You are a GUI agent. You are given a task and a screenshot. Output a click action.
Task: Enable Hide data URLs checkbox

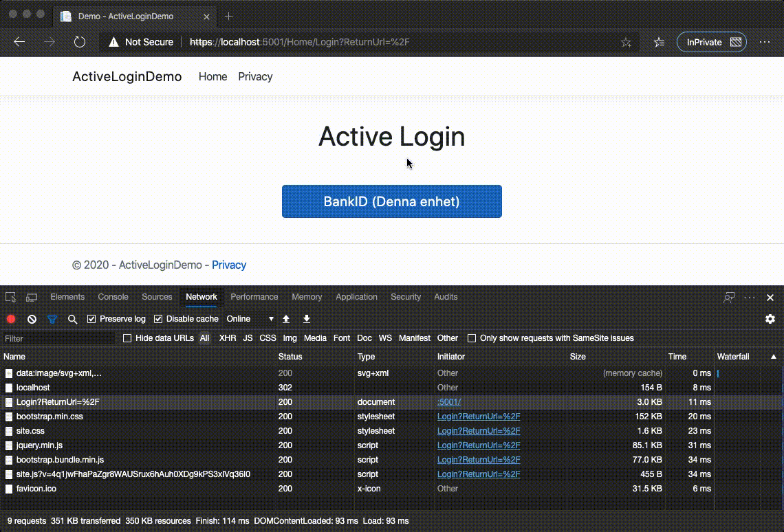127,338
